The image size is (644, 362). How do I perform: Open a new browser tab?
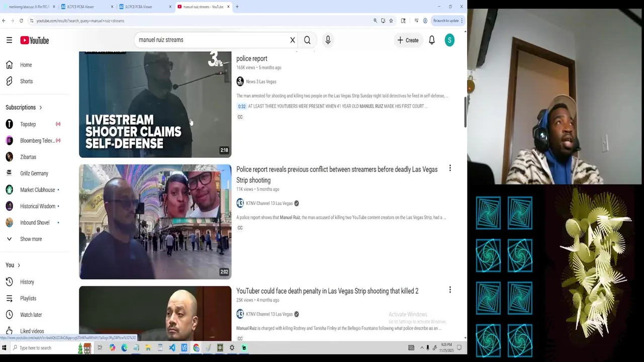click(x=237, y=7)
